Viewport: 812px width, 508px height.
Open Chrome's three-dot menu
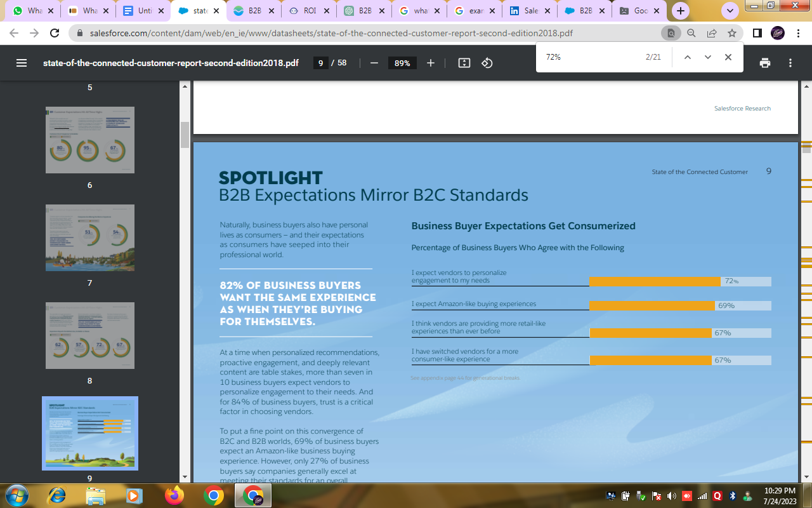[798, 33]
